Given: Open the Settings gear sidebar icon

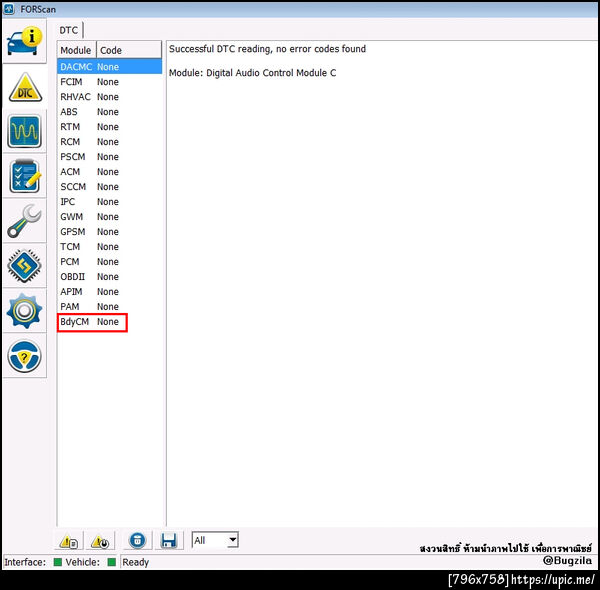Looking at the screenshot, I should [x=24, y=310].
